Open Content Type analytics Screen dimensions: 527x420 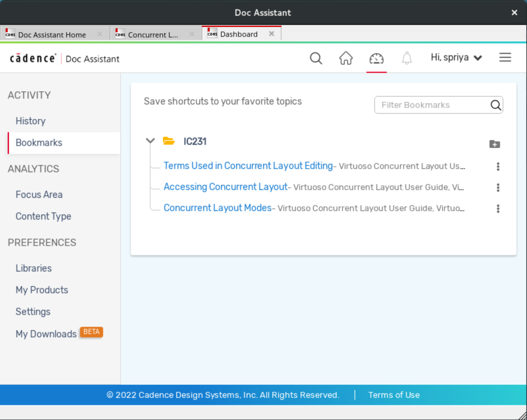point(43,216)
